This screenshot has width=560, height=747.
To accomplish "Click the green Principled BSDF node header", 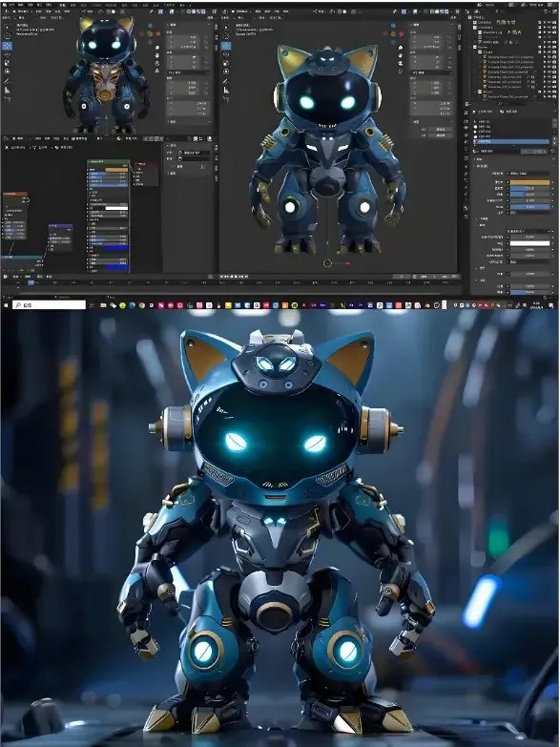I will click(108, 162).
